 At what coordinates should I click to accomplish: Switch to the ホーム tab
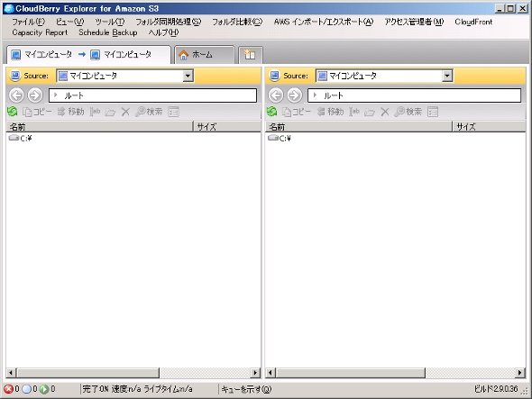(205, 55)
